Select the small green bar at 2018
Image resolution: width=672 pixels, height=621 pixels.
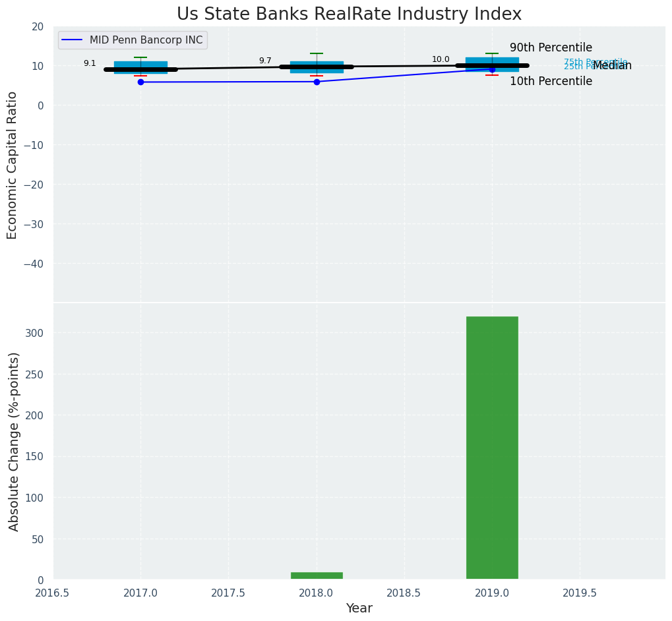click(317, 576)
